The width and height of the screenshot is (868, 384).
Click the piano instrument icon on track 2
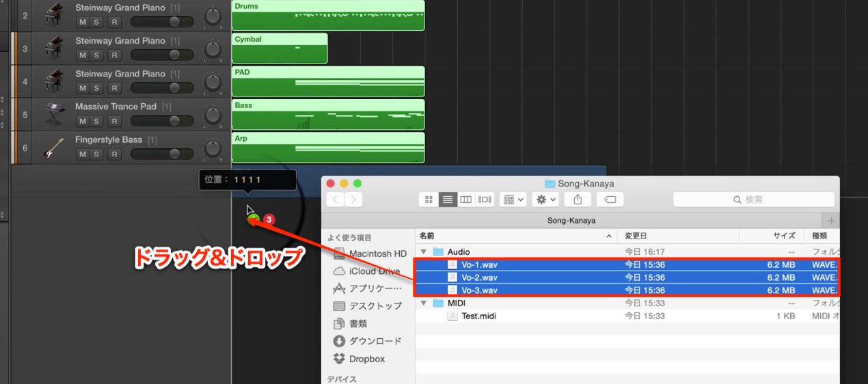pos(53,15)
